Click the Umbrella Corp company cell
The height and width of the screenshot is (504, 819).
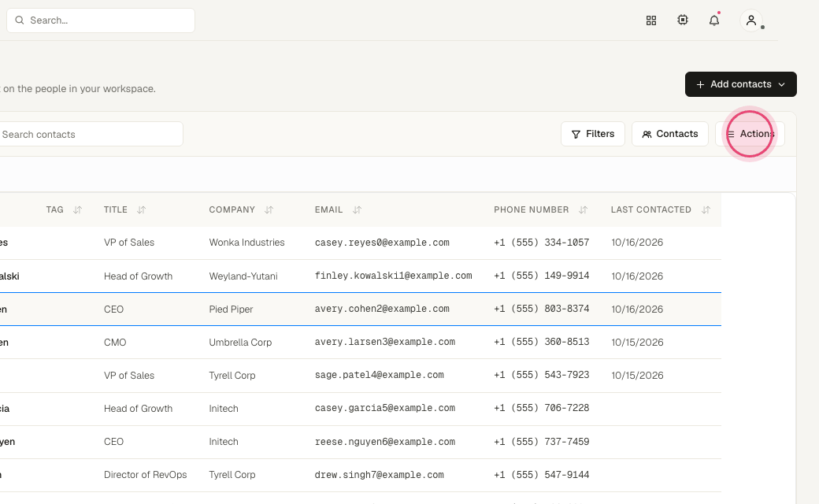[240, 342]
